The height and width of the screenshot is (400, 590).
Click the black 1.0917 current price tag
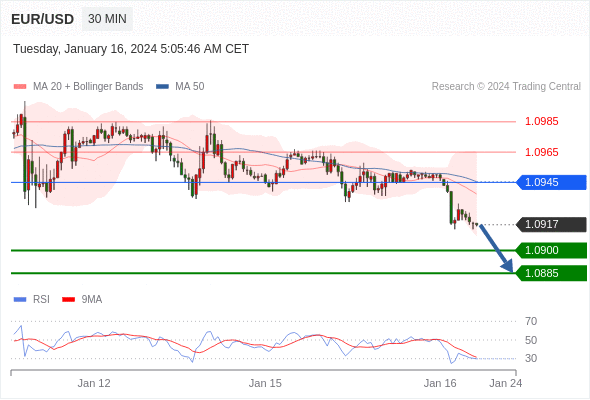(551, 225)
